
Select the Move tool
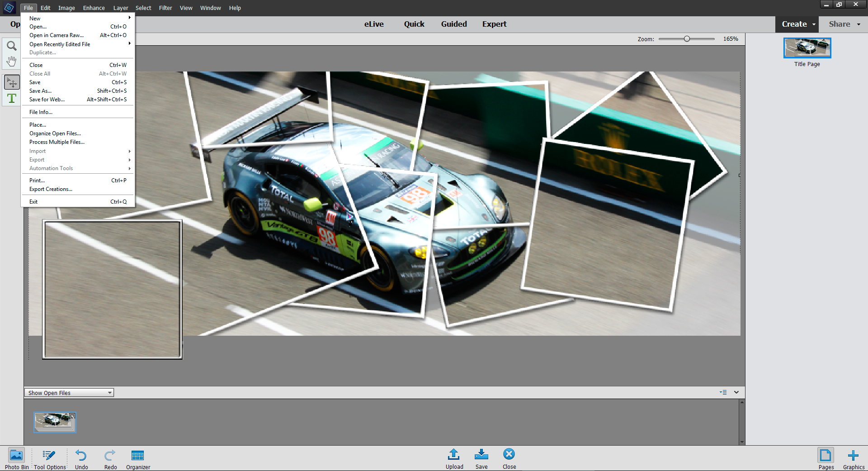(12, 82)
